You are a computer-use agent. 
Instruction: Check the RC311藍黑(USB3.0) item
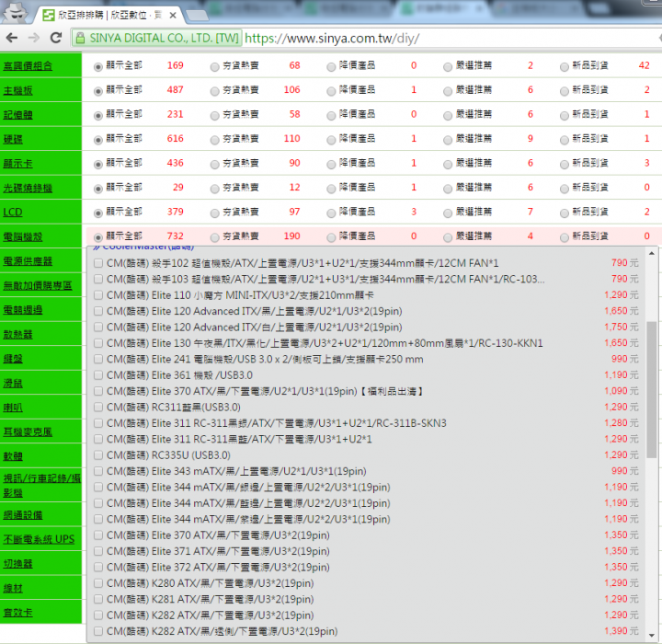click(x=98, y=408)
